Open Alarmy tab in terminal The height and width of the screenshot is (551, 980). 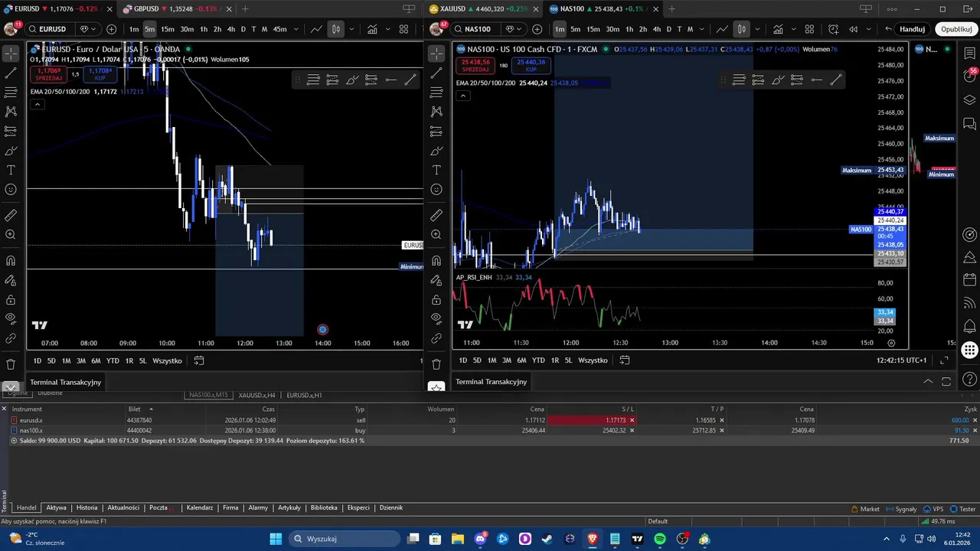(258, 507)
